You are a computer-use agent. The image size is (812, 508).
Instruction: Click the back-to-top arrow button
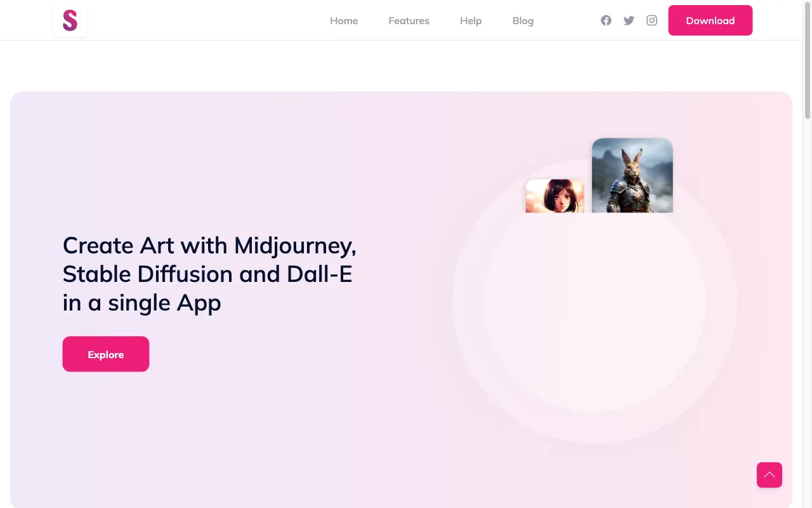tap(769, 475)
